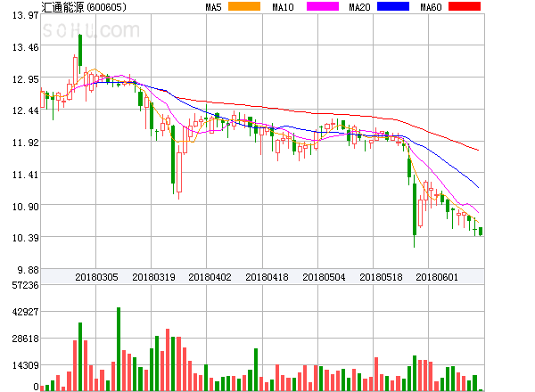Click the 12.95 price axis label
The height and width of the screenshot is (392, 535).
[26, 79]
